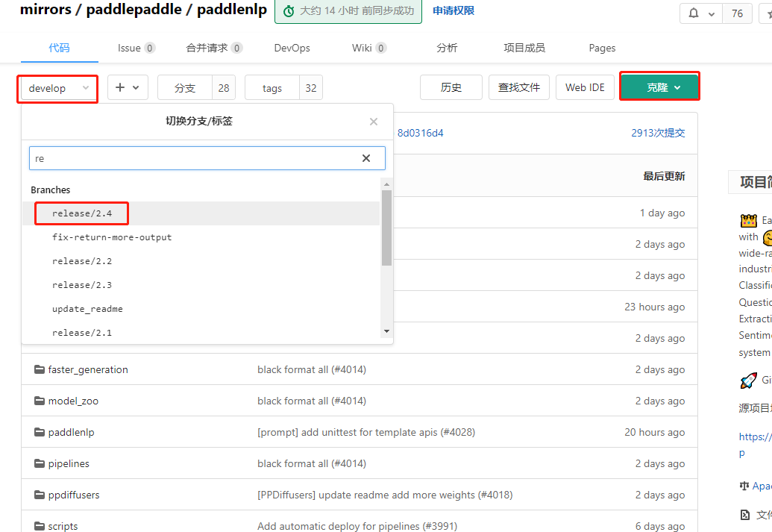Click the folder icon beside scripts
772x532 pixels.
40,525
